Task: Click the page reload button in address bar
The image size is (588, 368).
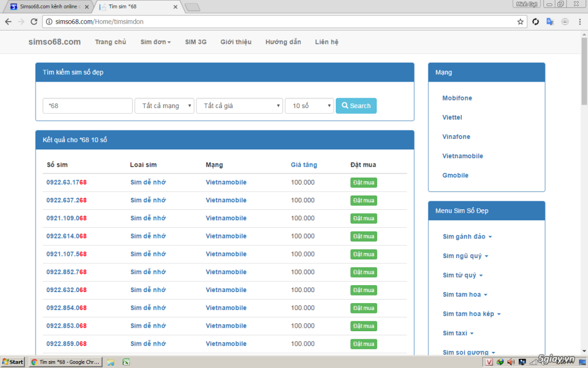Action: pos(34,21)
